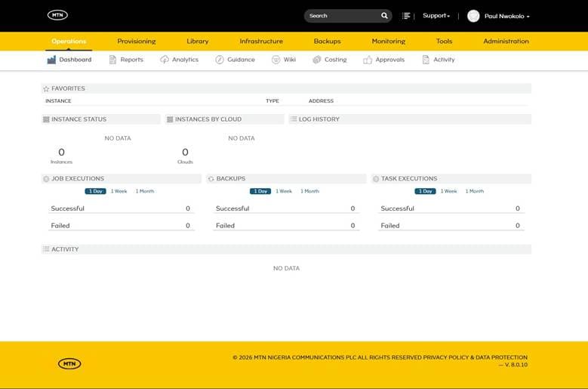Click the Approvals thumbs-up icon
The image size is (588, 389).
(368, 60)
